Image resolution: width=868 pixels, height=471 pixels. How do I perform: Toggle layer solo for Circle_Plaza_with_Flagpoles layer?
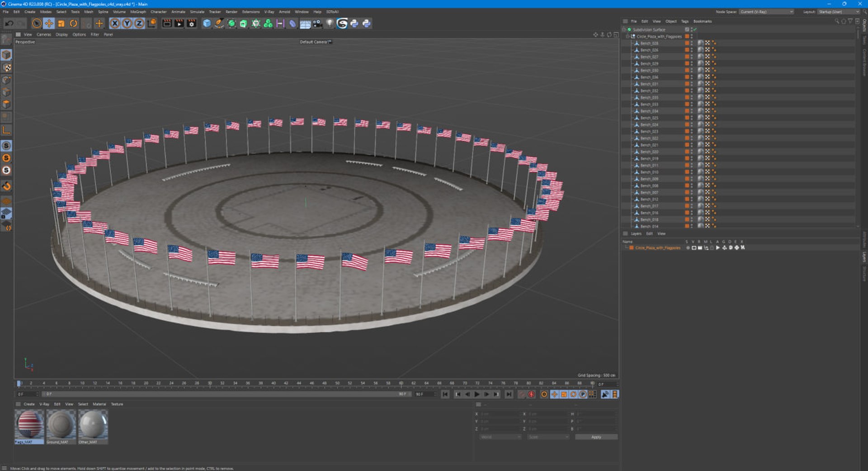click(x=688, y=248)
